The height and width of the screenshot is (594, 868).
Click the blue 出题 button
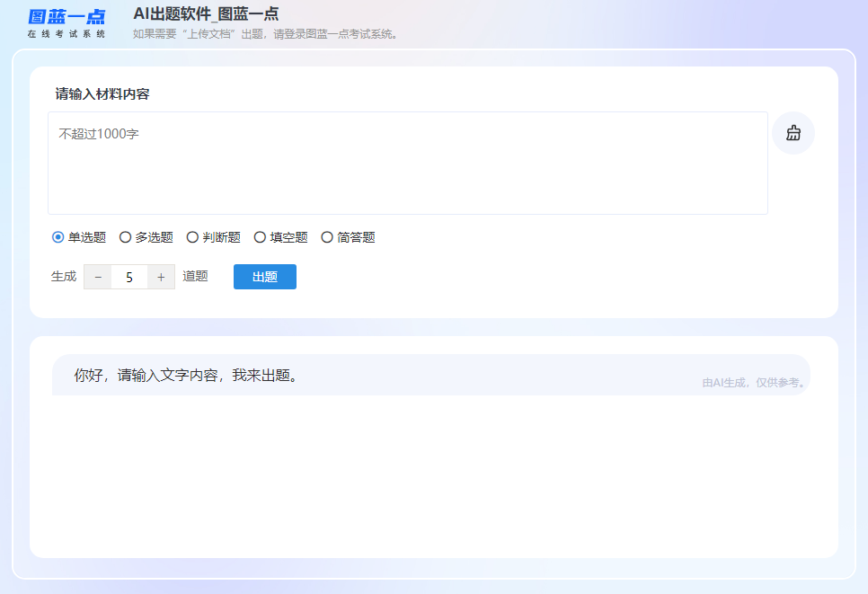[x=264, y=277]
